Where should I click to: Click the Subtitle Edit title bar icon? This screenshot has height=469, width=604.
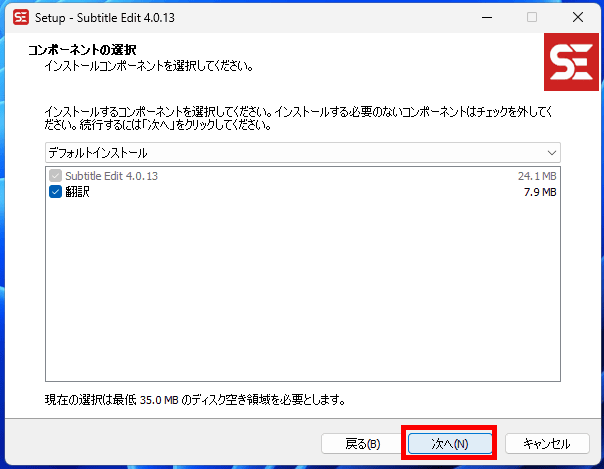click(x=20, y=17)
